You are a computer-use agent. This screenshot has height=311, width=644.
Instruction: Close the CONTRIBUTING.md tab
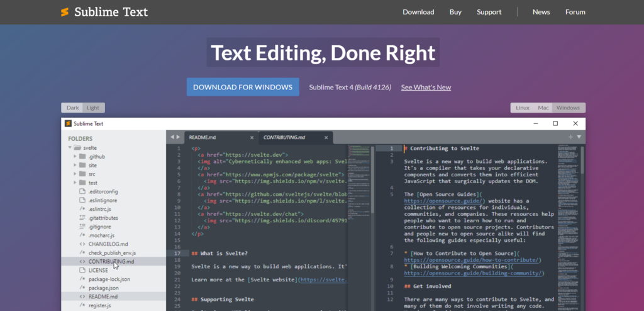point(326,137)
